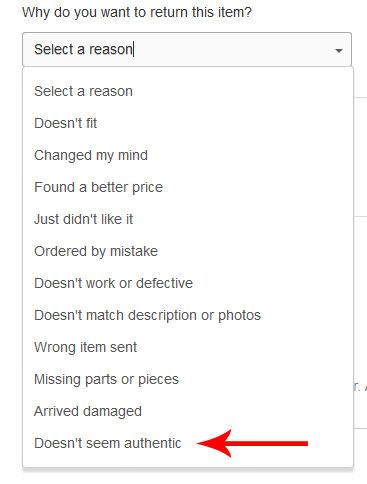Screen dimensions: 367x484
Task: Choose 'Arrived damaged' from dropdown list
Action: pyautogui.click(x=188, y=411)
